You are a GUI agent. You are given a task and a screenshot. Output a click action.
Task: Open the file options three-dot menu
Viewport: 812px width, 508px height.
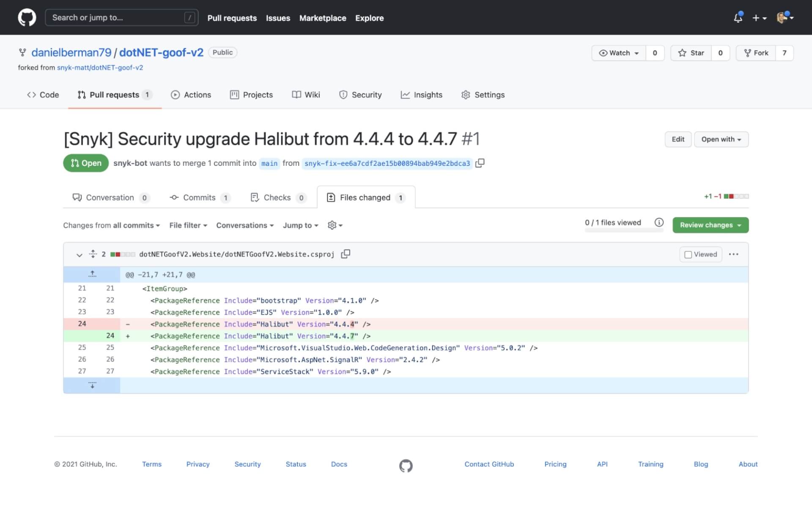tap(734, 254)
